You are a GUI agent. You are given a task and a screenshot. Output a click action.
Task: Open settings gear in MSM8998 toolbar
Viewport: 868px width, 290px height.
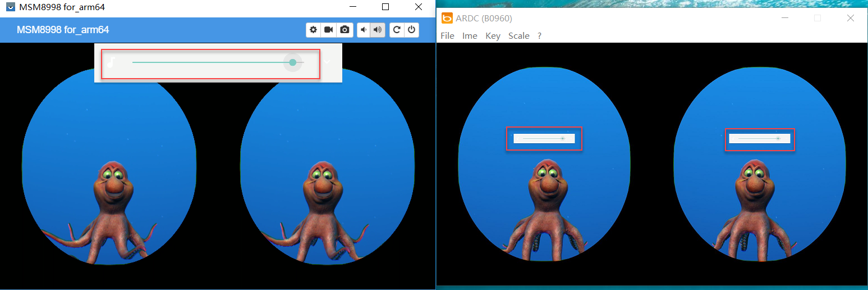click(313, 30)
